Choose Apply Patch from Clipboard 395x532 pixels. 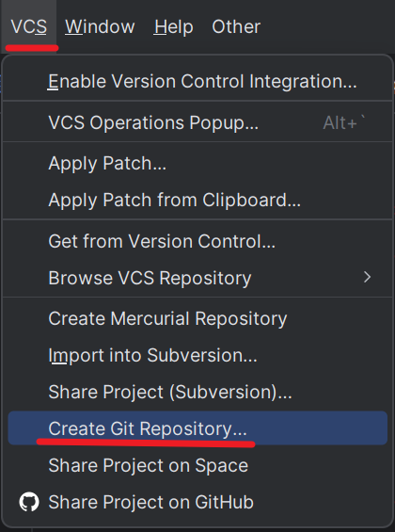click(x=197, y=200)
